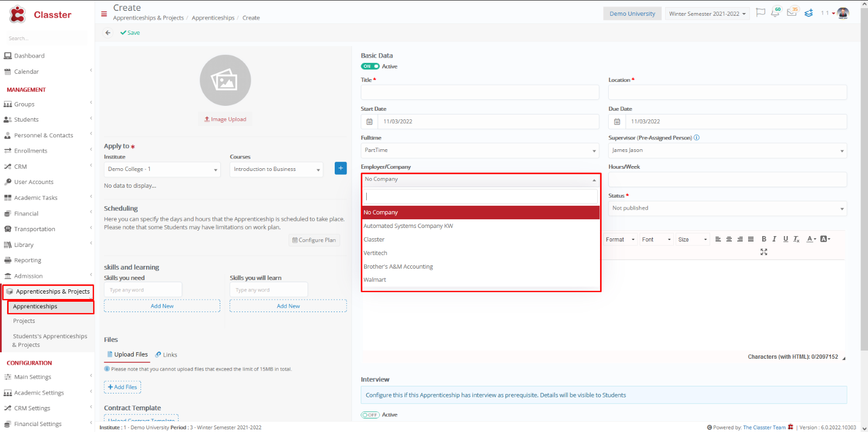Click the blue plus button beside Courses
The height and width of the screenshot is (432, 868).
341,168
